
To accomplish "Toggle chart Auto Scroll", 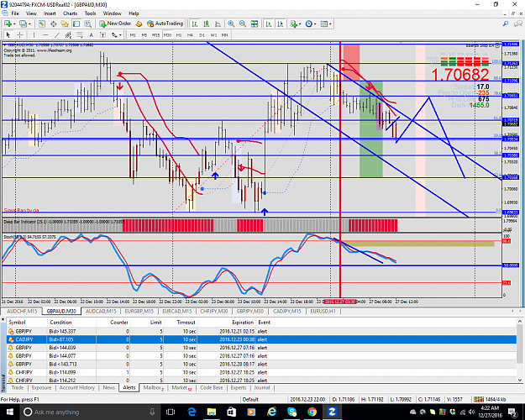I will coord(269,24).
